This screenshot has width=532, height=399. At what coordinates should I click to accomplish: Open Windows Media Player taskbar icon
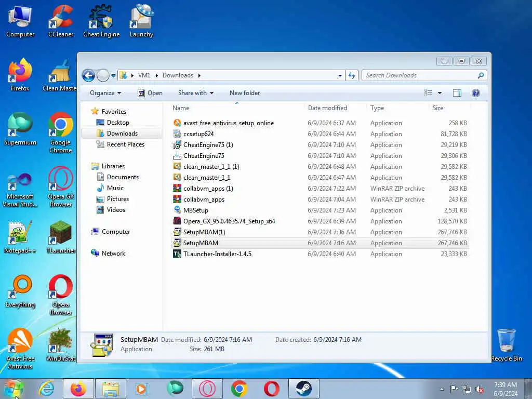coord(141,389)
